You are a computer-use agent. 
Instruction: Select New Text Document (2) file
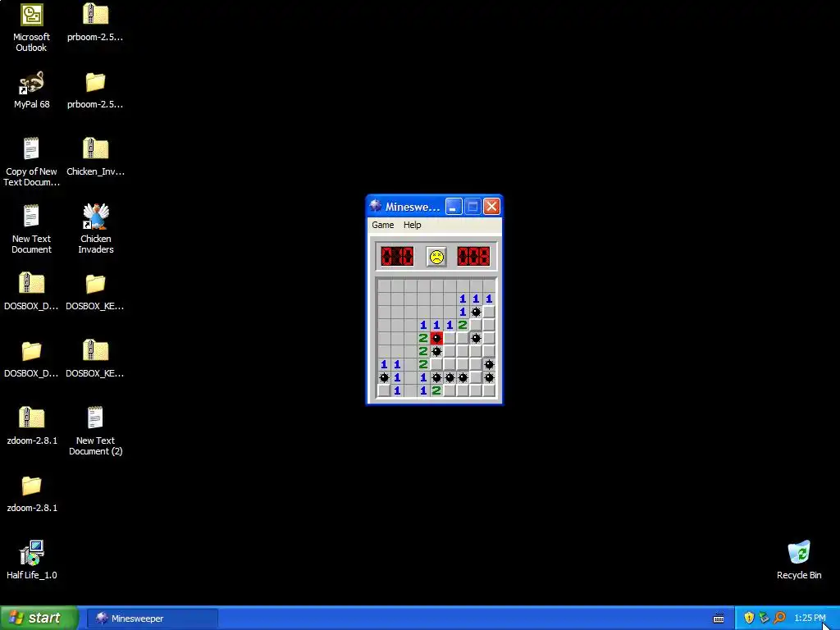(95, 418)
